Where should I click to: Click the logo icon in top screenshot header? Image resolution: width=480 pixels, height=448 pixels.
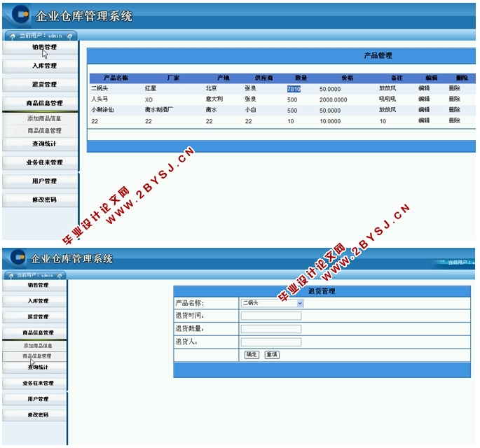pyautogui.click(x=22, y=14)
